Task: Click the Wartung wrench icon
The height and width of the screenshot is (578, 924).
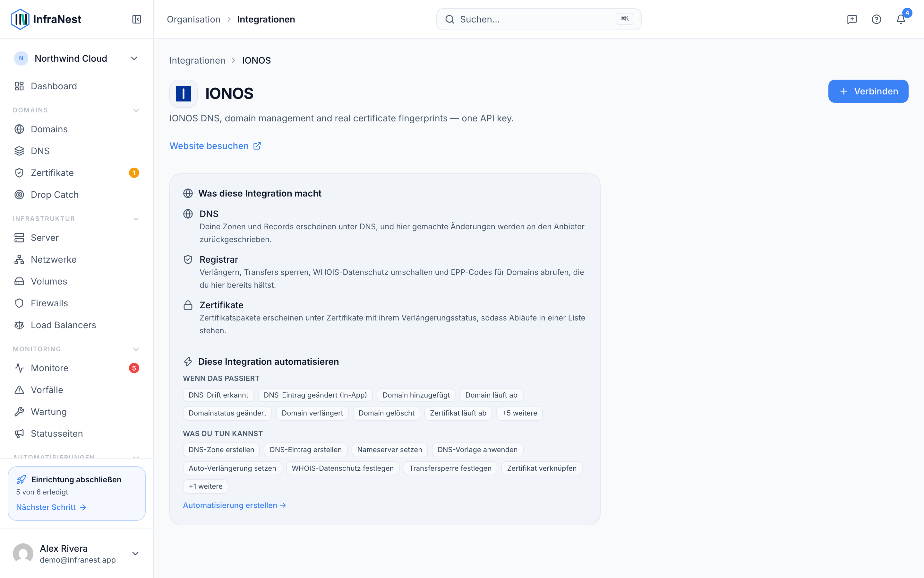Action: tap(19, 412)
